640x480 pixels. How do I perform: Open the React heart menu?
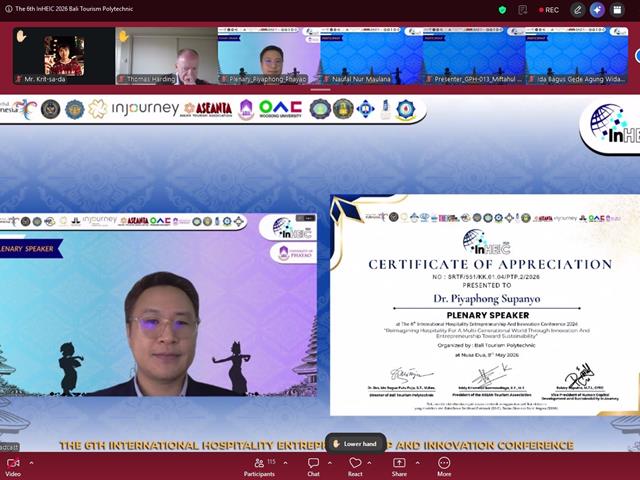355,467
